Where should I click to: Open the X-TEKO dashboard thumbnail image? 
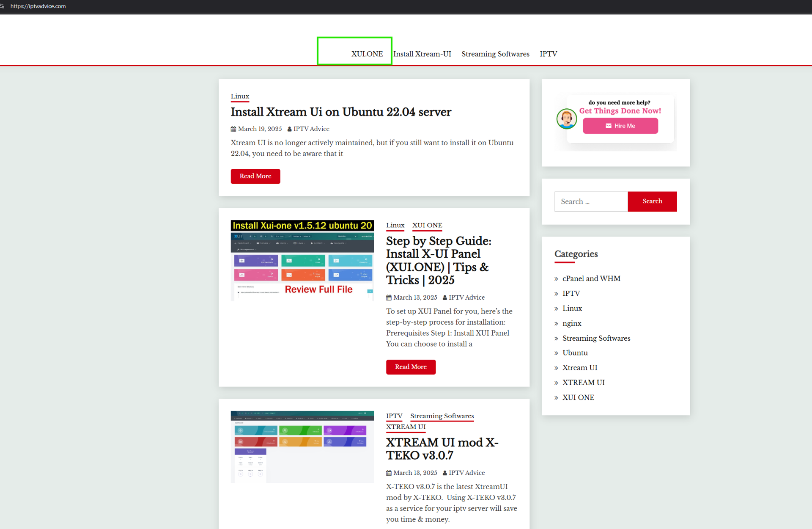(x=302, y=447)
